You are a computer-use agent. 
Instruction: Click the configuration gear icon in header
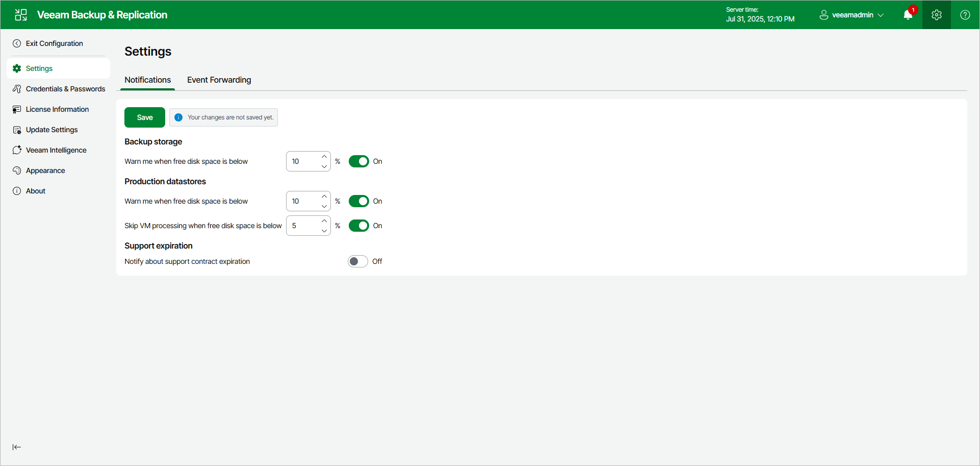click(x=937, y=15)
